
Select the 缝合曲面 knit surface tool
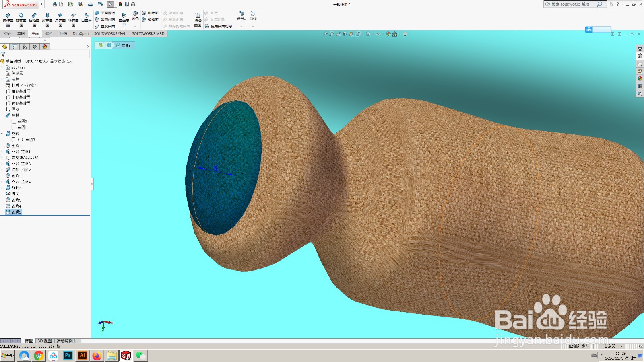pos(198,20)
